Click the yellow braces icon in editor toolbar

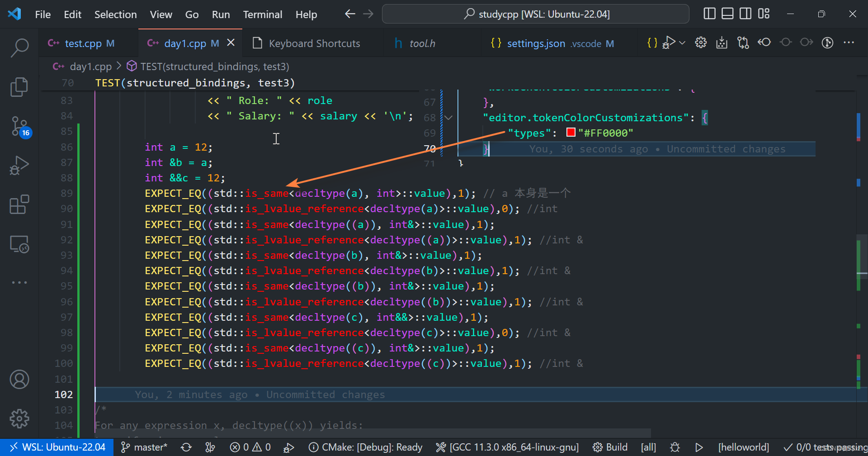(652, 43)
